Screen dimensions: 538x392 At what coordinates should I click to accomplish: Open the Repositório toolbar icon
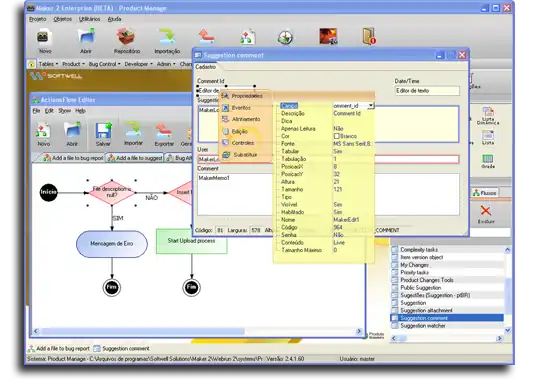click(127, 37)
